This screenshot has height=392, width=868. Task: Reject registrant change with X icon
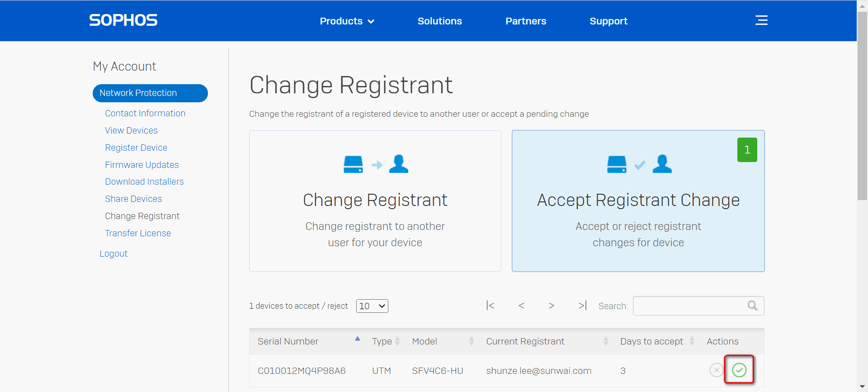(717, 370)
